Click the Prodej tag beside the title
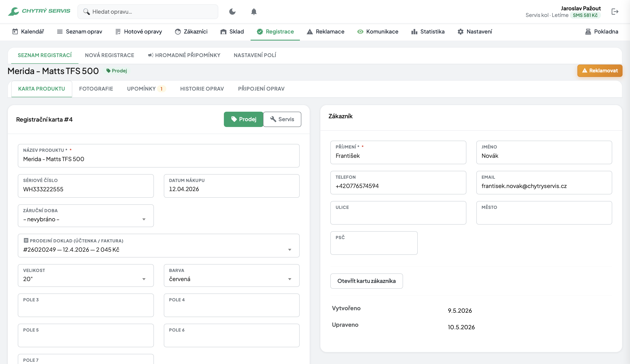Image resolution: width=630 pixels, height=364 pixels. (x=117, y=71)
